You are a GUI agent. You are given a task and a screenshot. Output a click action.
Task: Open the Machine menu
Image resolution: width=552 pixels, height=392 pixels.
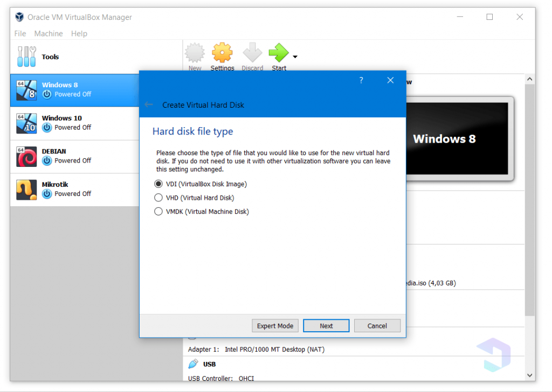49,33
